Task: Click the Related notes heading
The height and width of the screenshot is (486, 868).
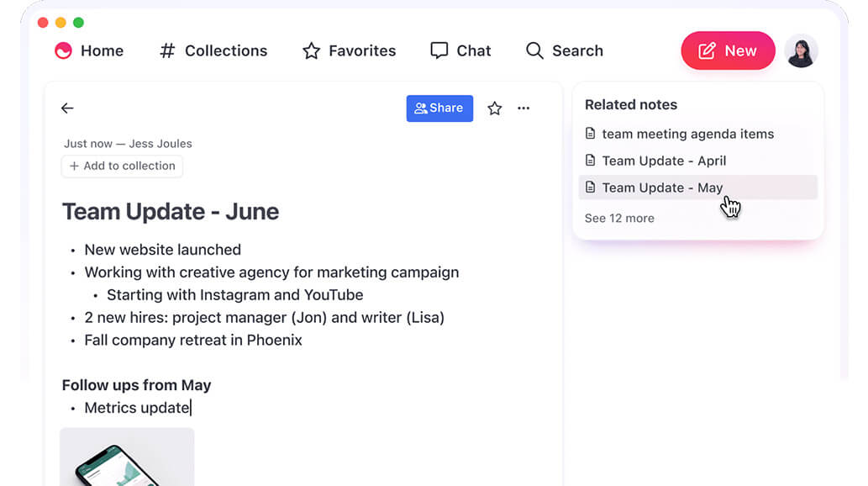Action: click(631, 105)
